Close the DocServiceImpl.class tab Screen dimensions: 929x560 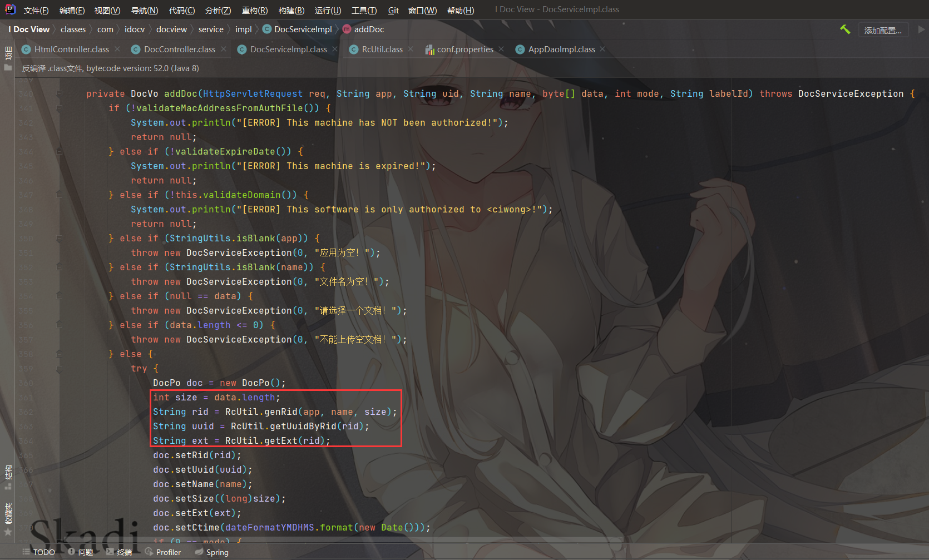[x=335, y=49]
